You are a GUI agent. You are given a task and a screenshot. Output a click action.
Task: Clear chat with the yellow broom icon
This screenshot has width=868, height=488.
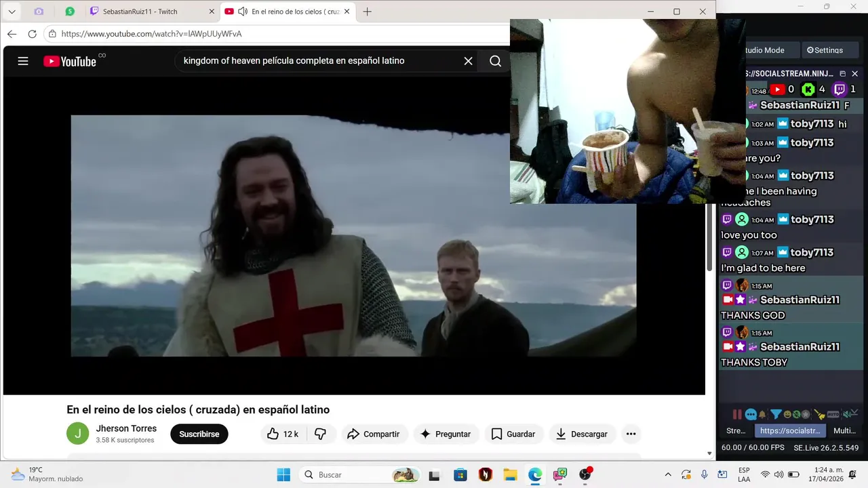point(819,414)
